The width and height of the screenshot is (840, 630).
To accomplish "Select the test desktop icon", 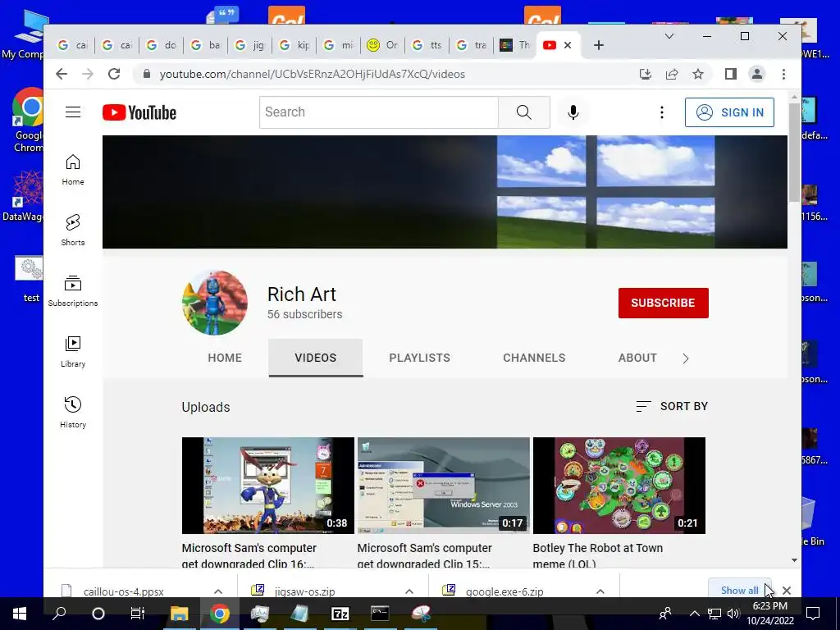I will [30, 280].
